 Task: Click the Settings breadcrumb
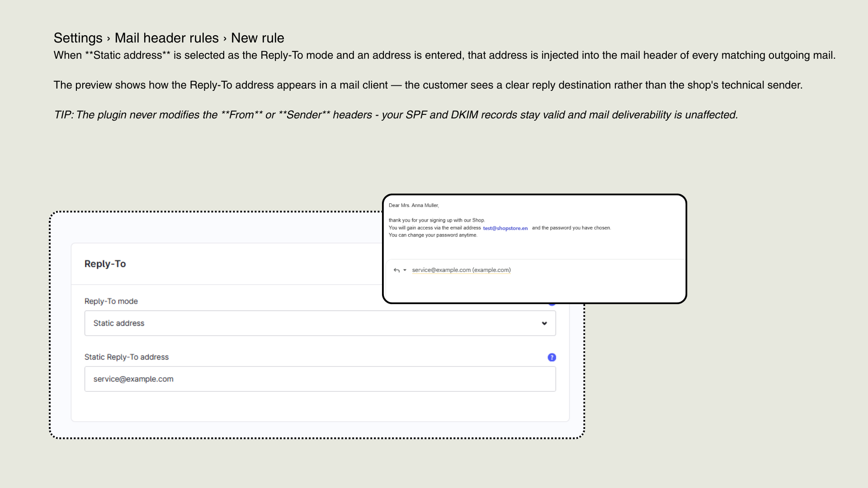(x=78, y=38)
